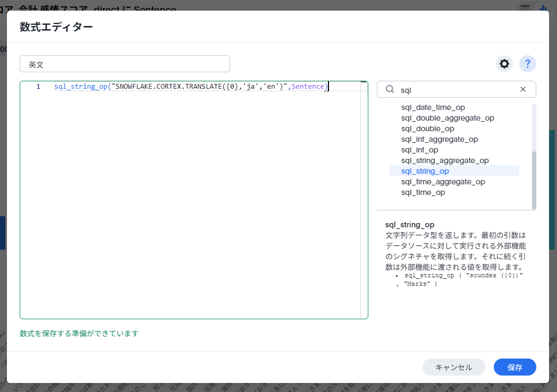
Task: Click the 数式エディター dialog title
Action: [56, 27]
